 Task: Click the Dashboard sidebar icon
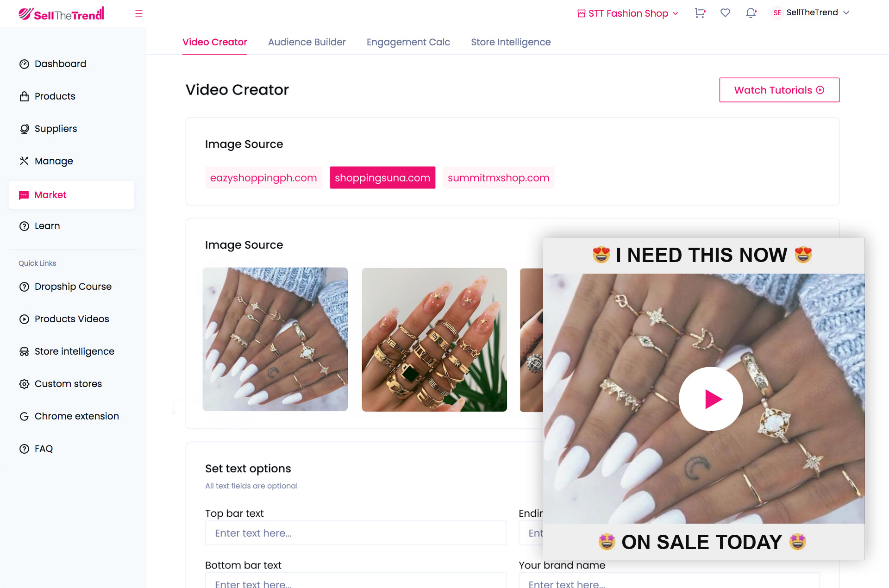[24, 63]
